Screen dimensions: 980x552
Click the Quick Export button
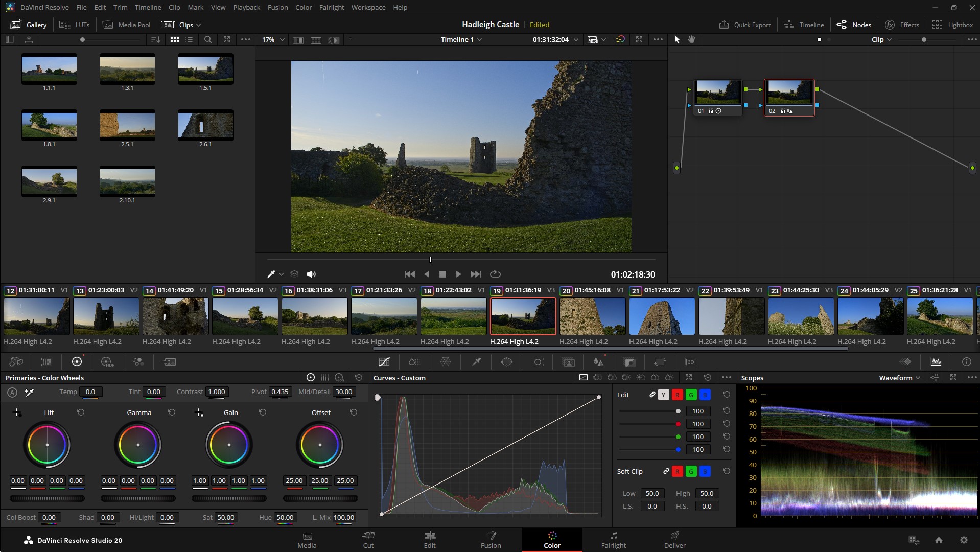coord(745,25)
